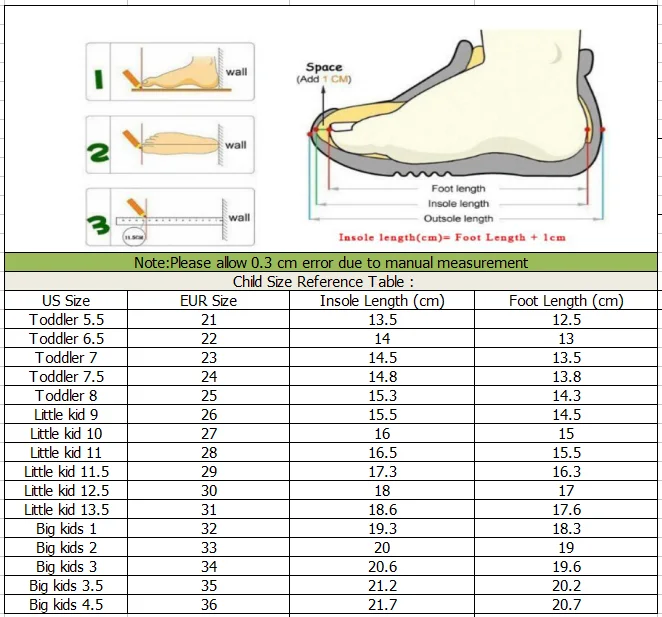The height and width of the screenshot is (617, 662).
Task: Select foot length 19.6 cell
Action: pos(566,567)
